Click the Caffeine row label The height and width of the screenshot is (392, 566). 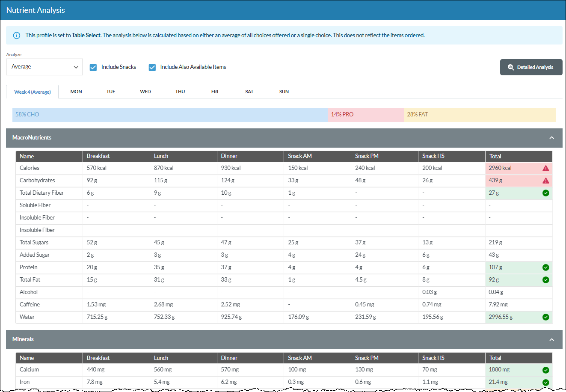30,305
